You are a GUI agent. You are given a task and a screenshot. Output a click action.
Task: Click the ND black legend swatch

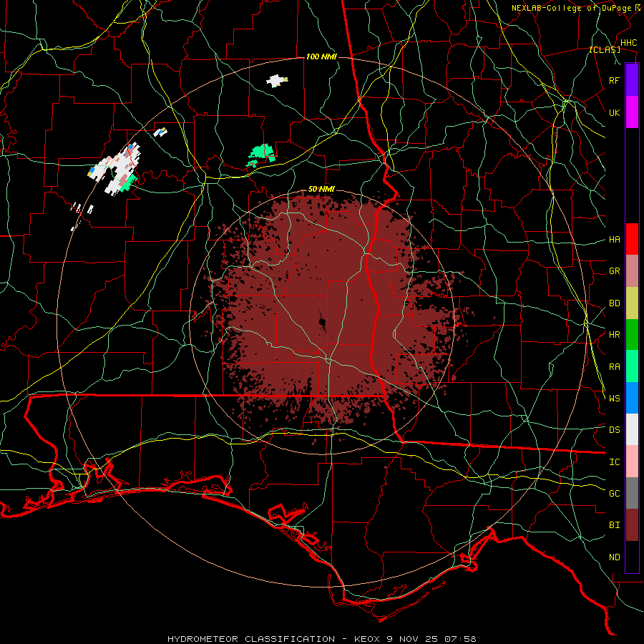point(632,557)
